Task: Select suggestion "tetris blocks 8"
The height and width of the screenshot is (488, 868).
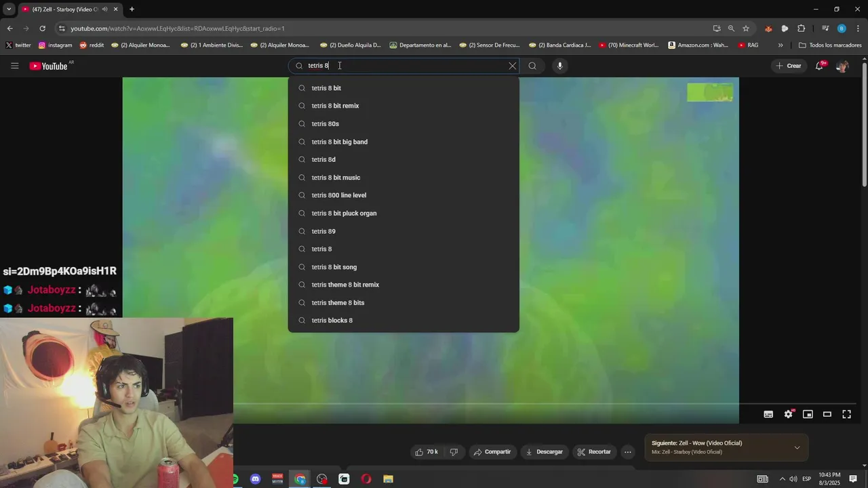Action: click(403, 321)
